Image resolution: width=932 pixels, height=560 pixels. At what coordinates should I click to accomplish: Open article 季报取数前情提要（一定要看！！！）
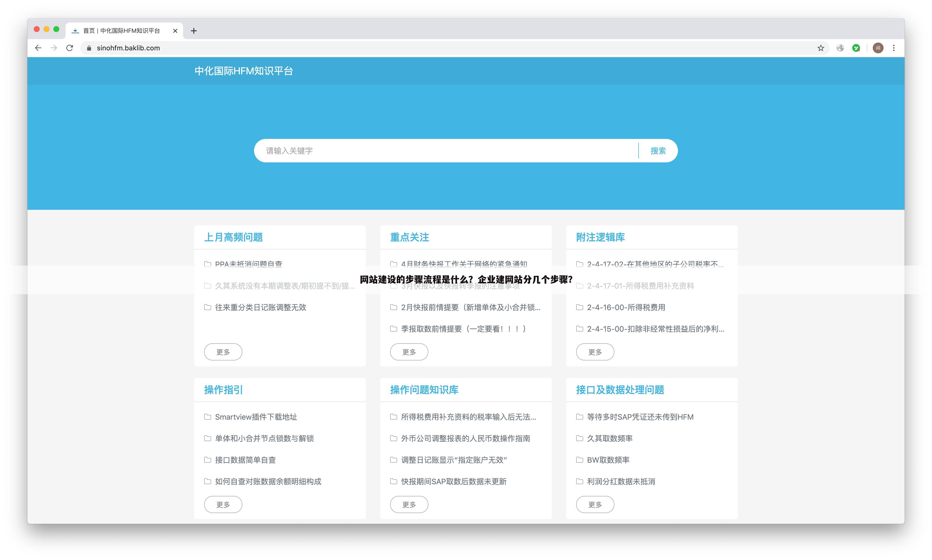[464, 329]
